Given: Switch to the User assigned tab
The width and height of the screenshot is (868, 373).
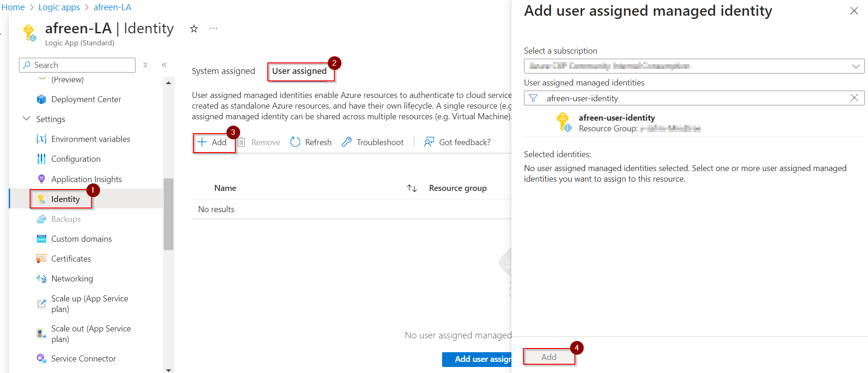Looking at the screenshot, I should point(299,71).
